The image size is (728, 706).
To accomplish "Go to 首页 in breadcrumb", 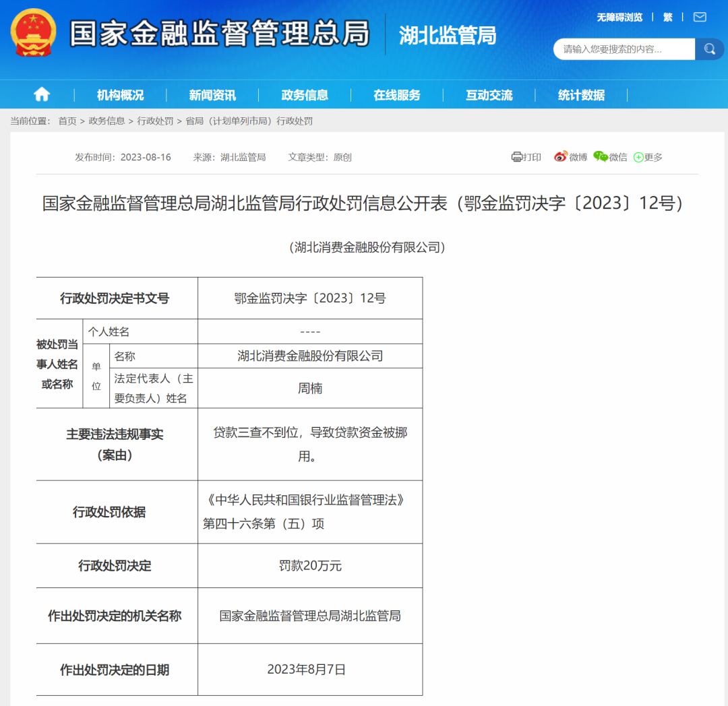I will tap(67, 121).
